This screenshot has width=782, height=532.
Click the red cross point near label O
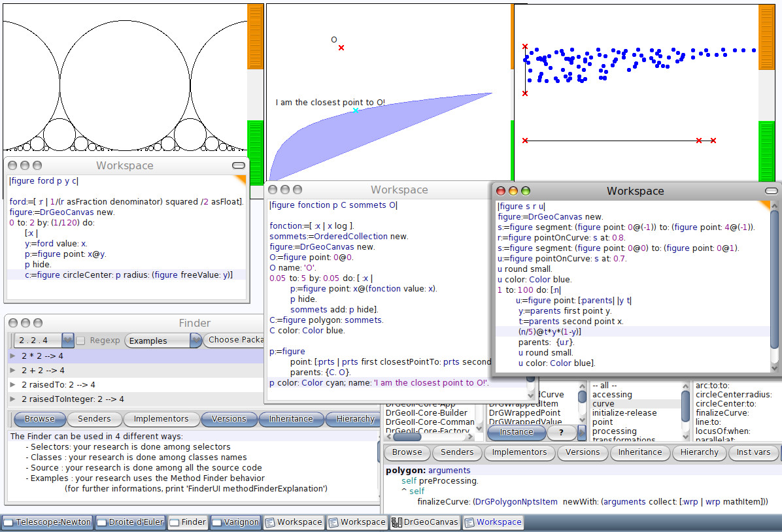(341, 48)
